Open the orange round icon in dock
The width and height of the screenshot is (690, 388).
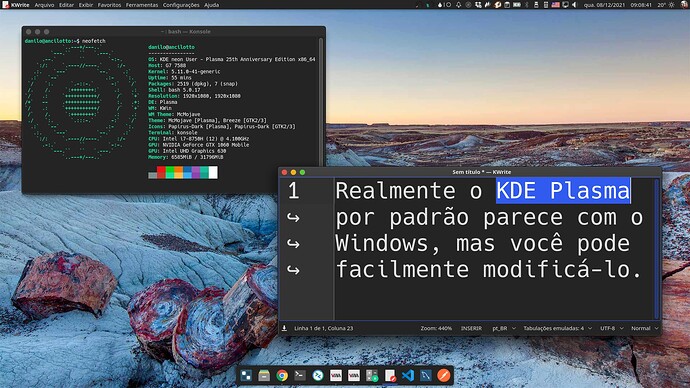pyautogui.click(x=444, y=375)
